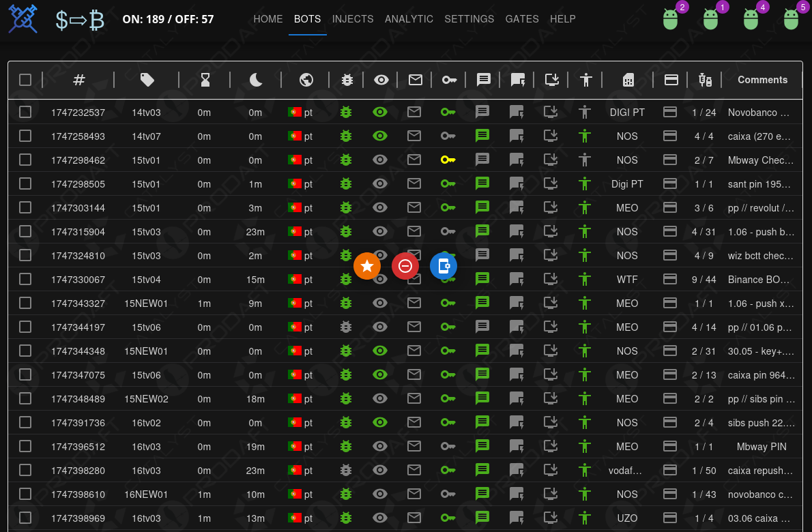The width and height of the screenshot is (812, 532).
Task: Tick the checkbox for bot 1747398969
Action: pos(25,518)
